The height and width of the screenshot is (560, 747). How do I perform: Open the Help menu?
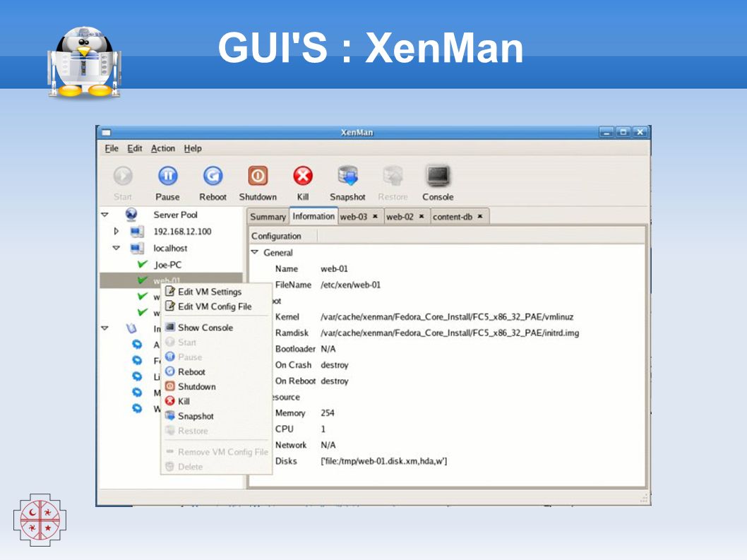coord(193,148)
